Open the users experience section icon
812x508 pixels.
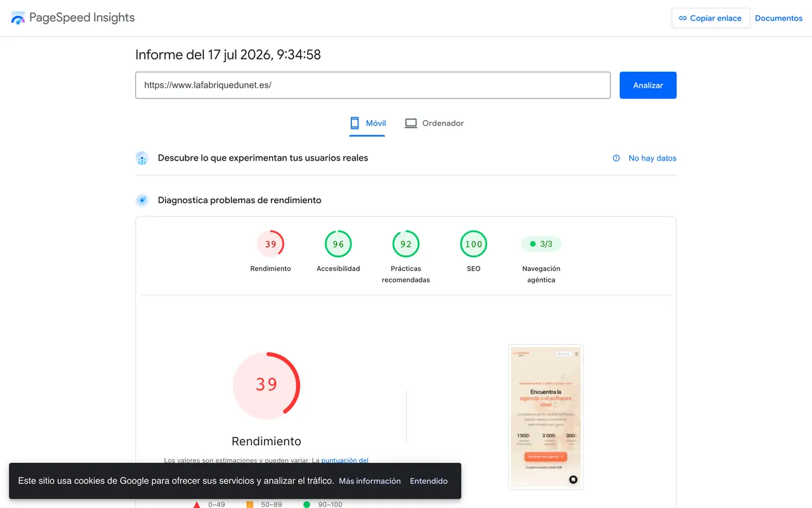142,158
